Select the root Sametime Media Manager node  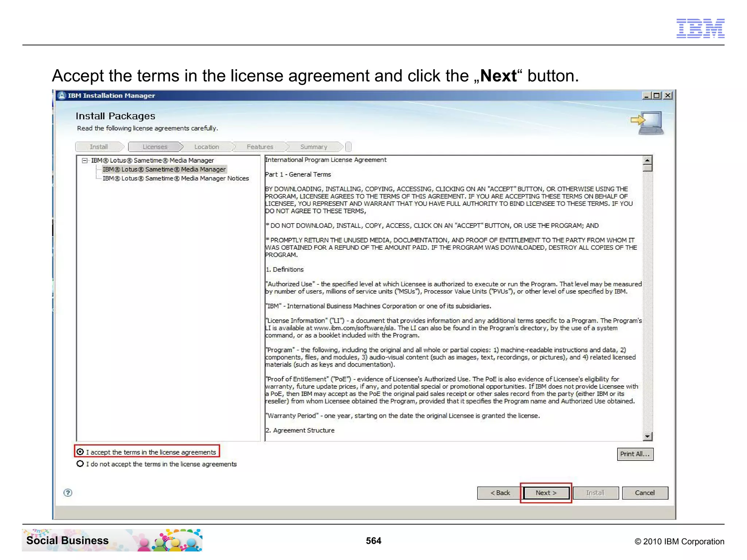[152, 160]
